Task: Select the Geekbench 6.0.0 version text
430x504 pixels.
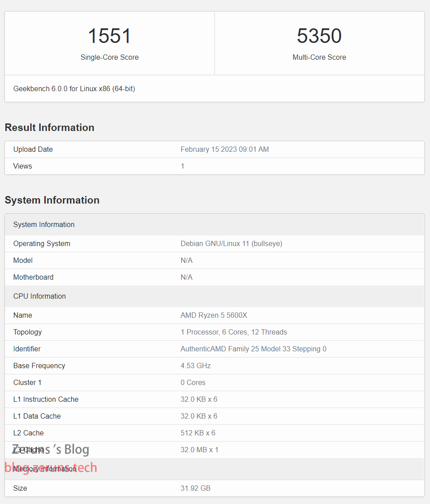Action: [74, 88]
